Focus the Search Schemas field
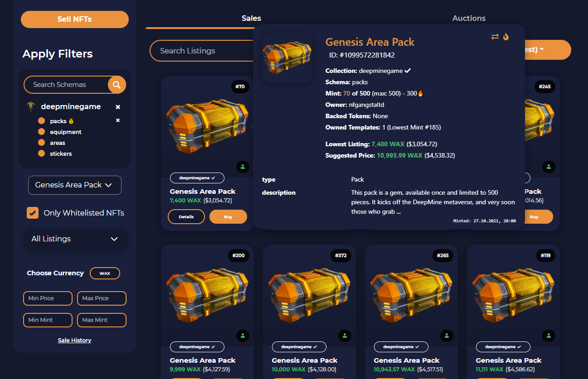The height and width of the screenshot is (379, 588). tap(66, 85)
